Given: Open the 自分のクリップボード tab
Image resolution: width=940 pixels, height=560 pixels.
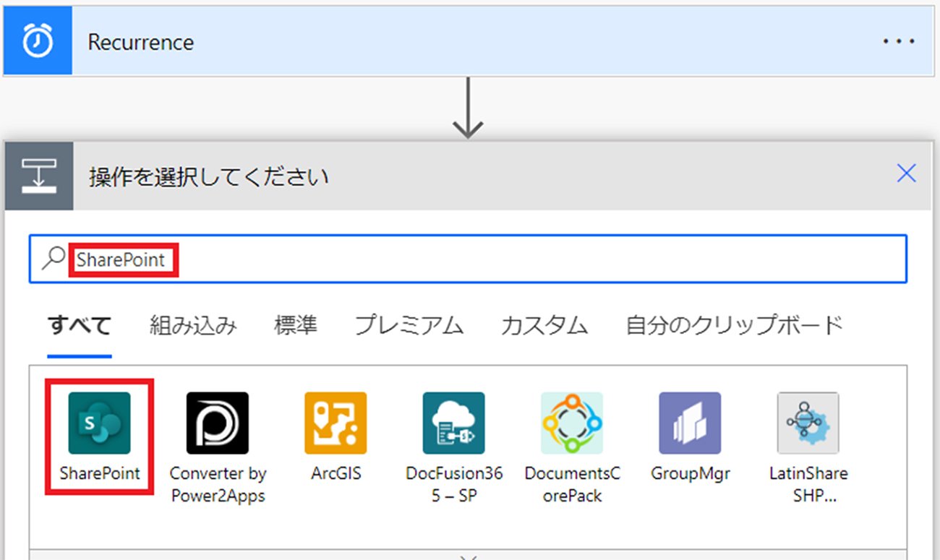Looking at the screenshot, I should click(x=735, y=326).
